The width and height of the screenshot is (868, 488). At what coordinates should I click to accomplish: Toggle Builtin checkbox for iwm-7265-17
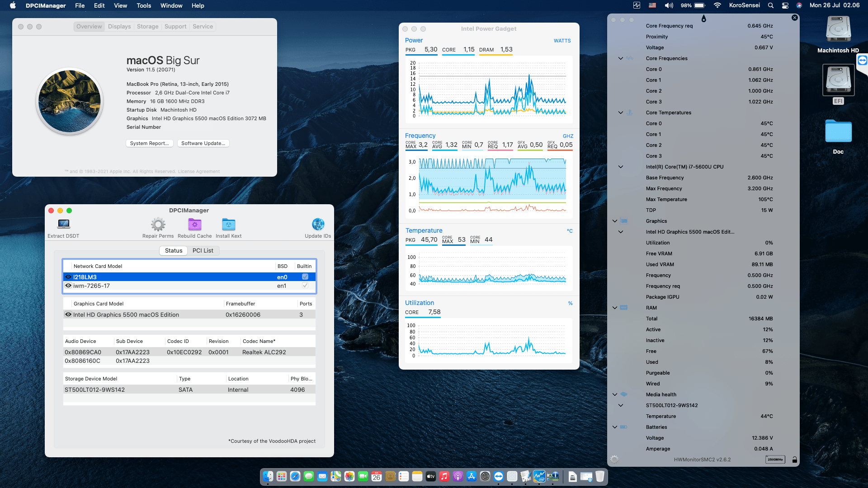(305, 286)
